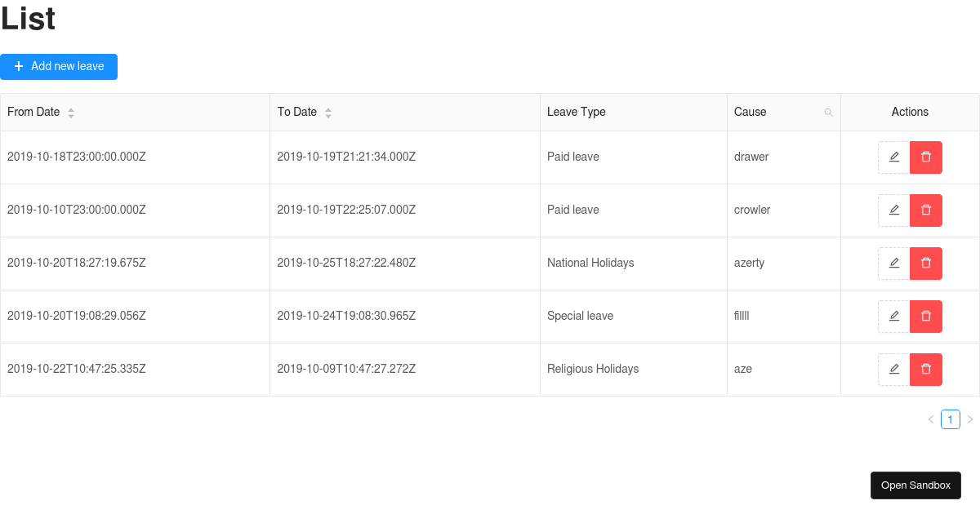Click the plus icon in Add new leave
980x514 pixels.
tap(18, 66)
